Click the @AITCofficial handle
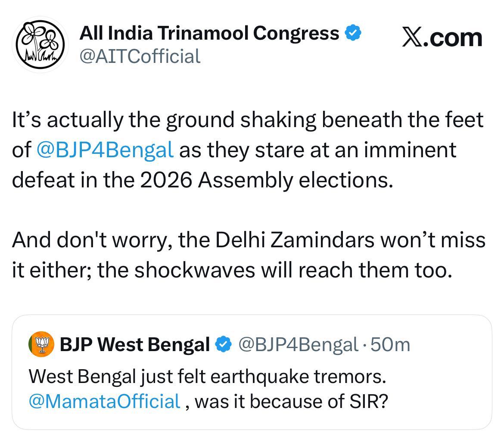 point(140,56)
